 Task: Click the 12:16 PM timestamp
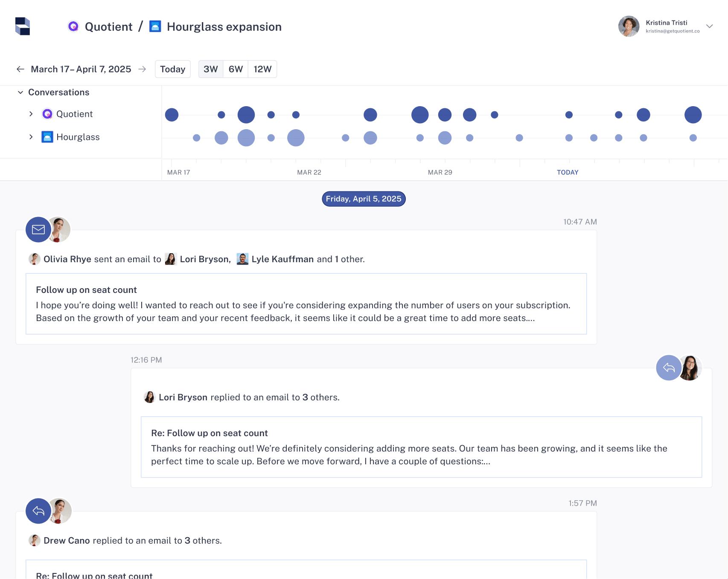click(146, 360)
